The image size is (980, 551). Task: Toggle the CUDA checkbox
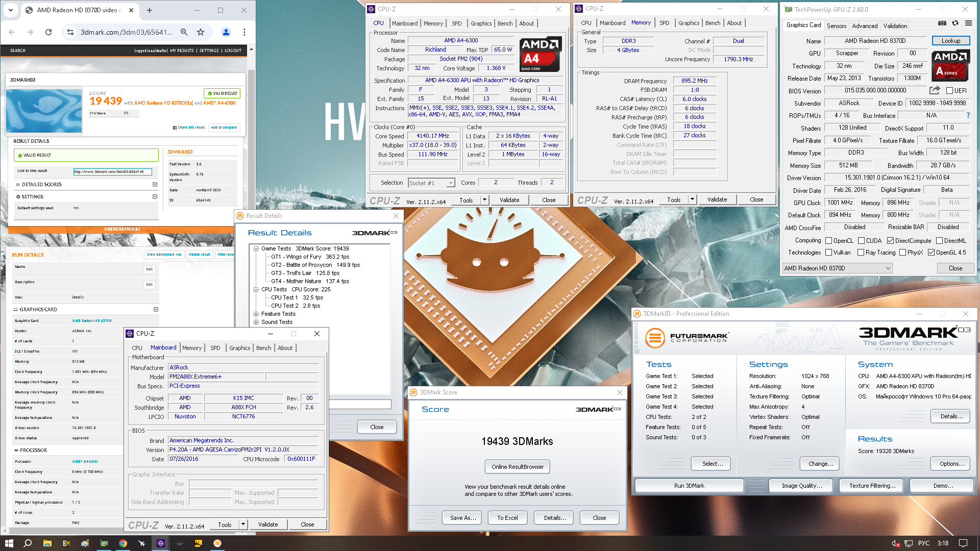tap(861, 241)
